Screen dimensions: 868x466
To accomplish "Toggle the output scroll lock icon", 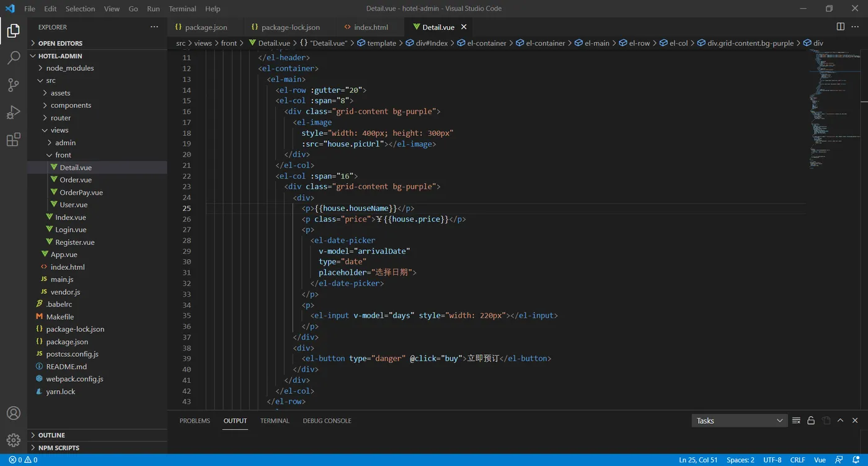I will 811,421.
